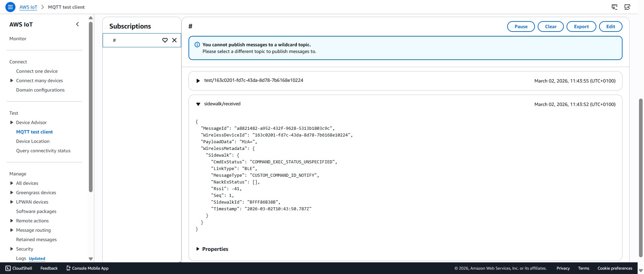Click the Feedback link
The image size is (644, 274).
49,268
